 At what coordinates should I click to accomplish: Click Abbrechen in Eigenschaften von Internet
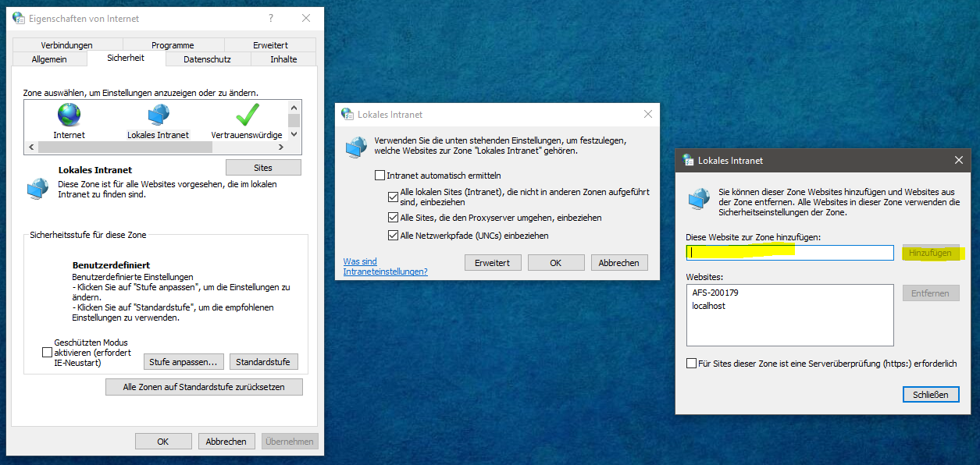[226, 442]
